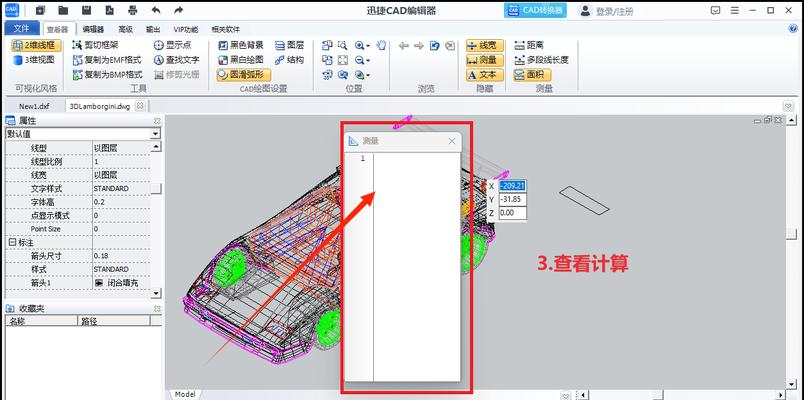Open the 默认值 dropdown in properties panel
The height and width of the screenshot is (400, 804).
click(155, 134)
